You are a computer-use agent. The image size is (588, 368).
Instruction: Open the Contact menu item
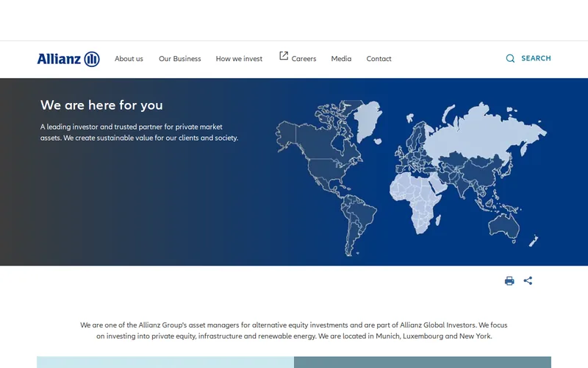[x=379, y=59]
